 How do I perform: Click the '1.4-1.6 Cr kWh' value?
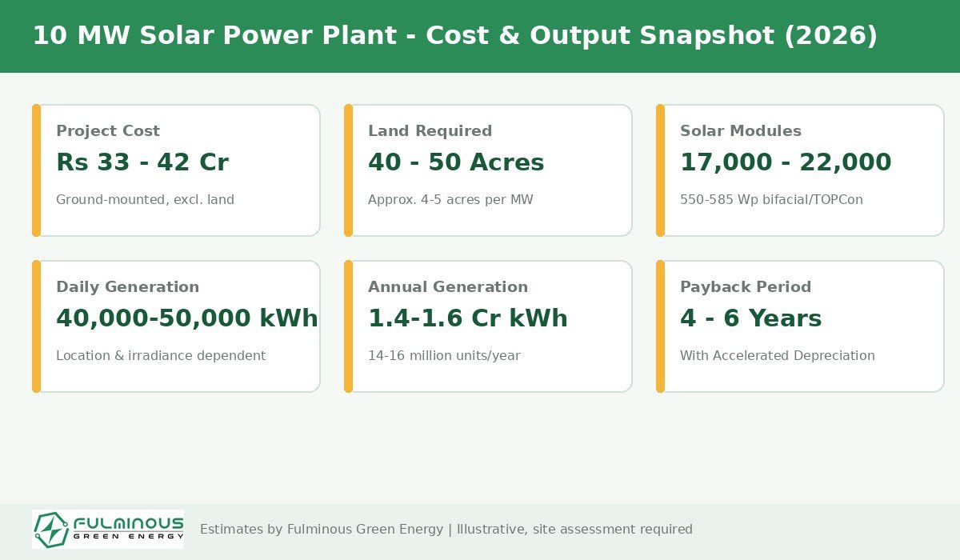coord(468,318)
